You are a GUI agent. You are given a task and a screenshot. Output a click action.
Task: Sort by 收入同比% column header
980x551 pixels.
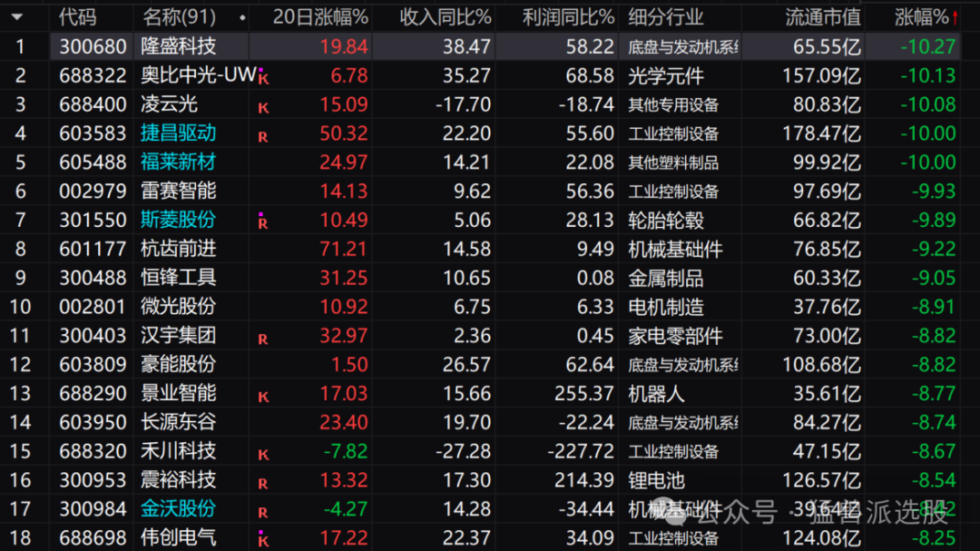coord(446,17)
